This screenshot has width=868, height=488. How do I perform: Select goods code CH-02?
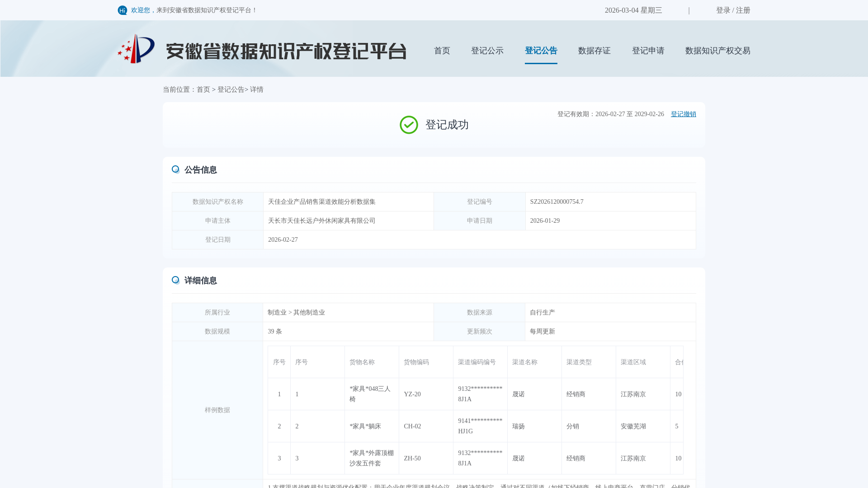click(412, 427)
